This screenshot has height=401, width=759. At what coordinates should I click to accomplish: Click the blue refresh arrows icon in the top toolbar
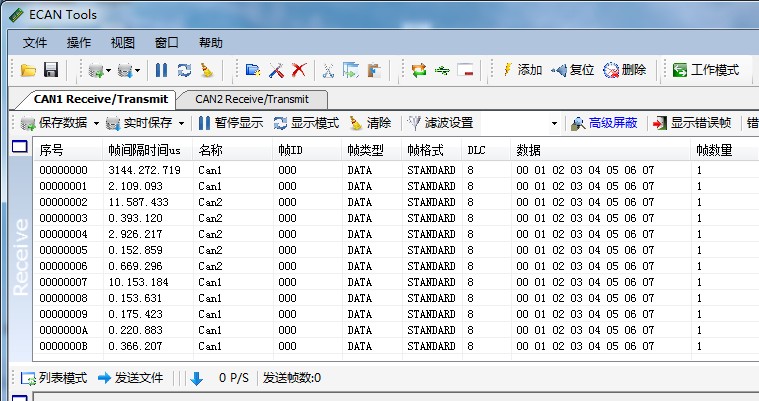click(x=184, y=70)
